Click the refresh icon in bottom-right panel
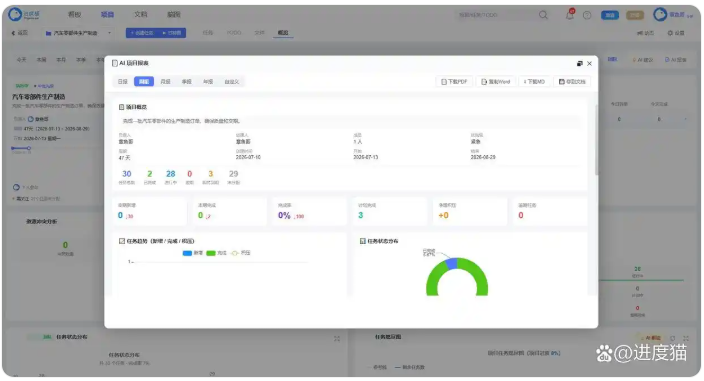704x381 pixels. click(673, 338)
